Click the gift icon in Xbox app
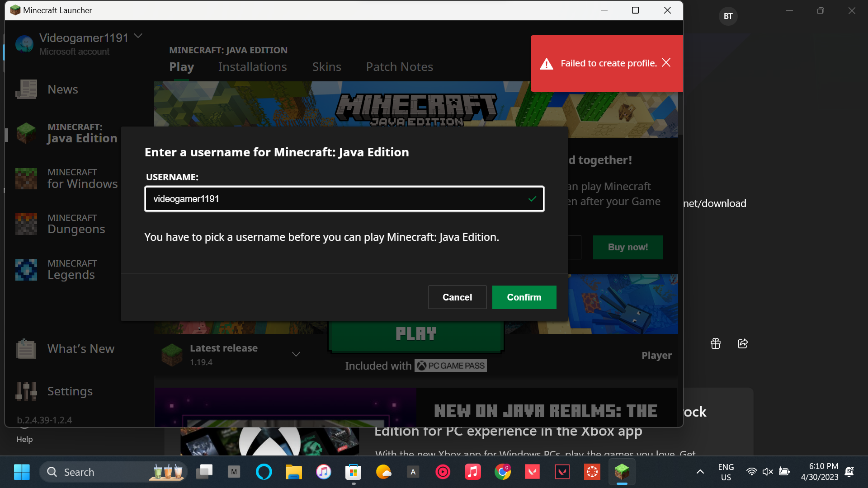Image resolution: width=868 pixels, height=488 pixels. coord(716,344)
